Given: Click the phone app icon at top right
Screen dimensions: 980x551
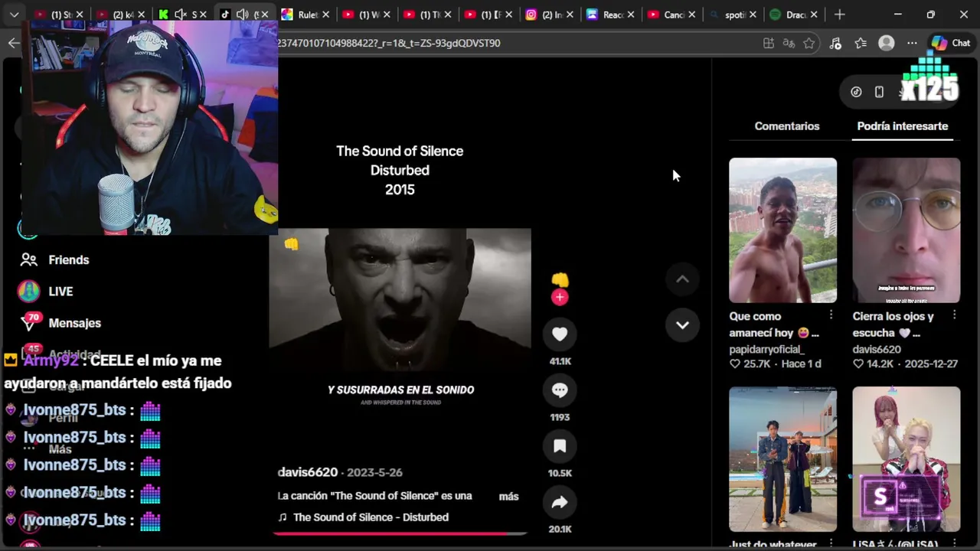Looking at the screenshot, I should 879,92.
